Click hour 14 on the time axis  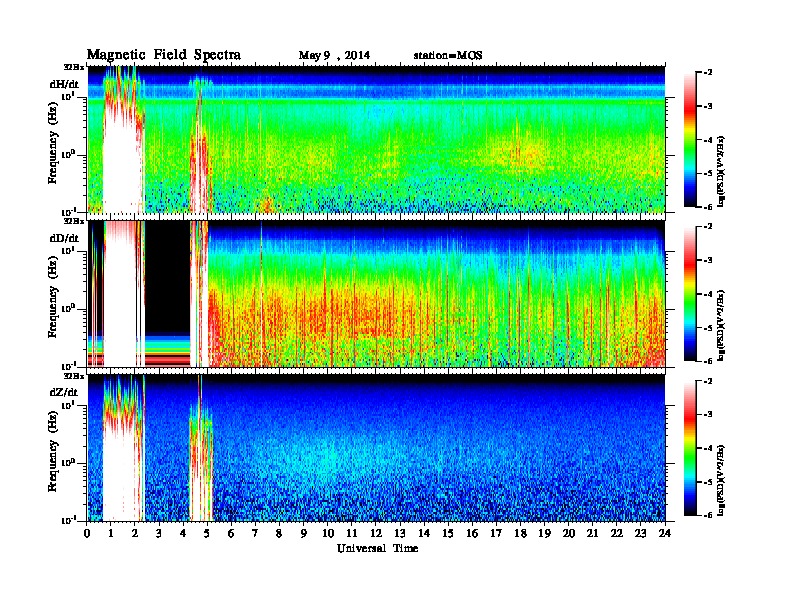coord(424,534)
